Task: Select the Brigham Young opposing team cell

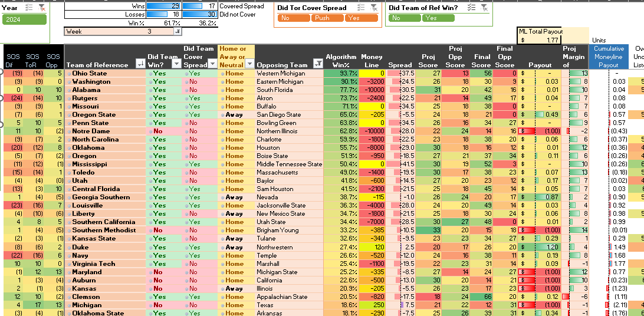Action: [x=289, y=231]
